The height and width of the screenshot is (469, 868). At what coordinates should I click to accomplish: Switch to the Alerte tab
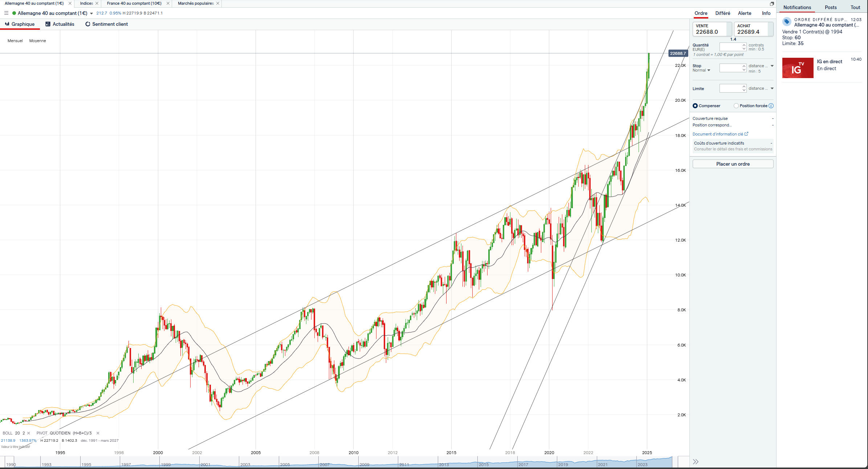[x=744, y=13]
